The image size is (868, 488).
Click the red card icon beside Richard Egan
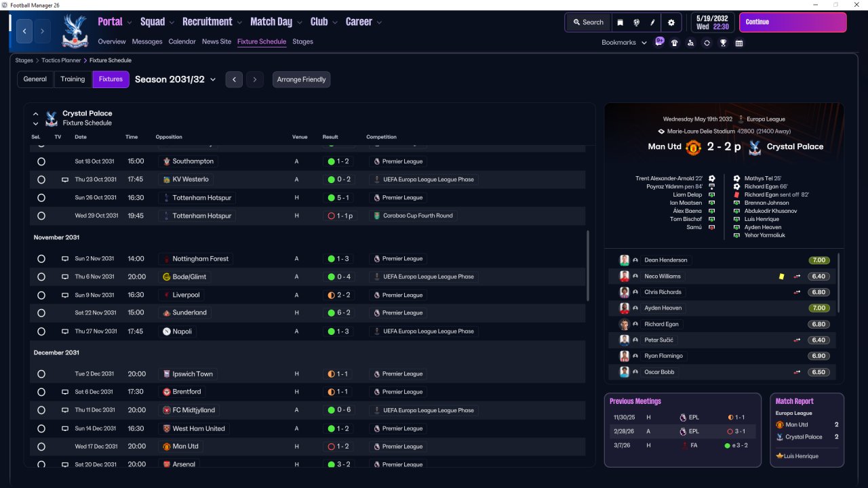(737, 195)
